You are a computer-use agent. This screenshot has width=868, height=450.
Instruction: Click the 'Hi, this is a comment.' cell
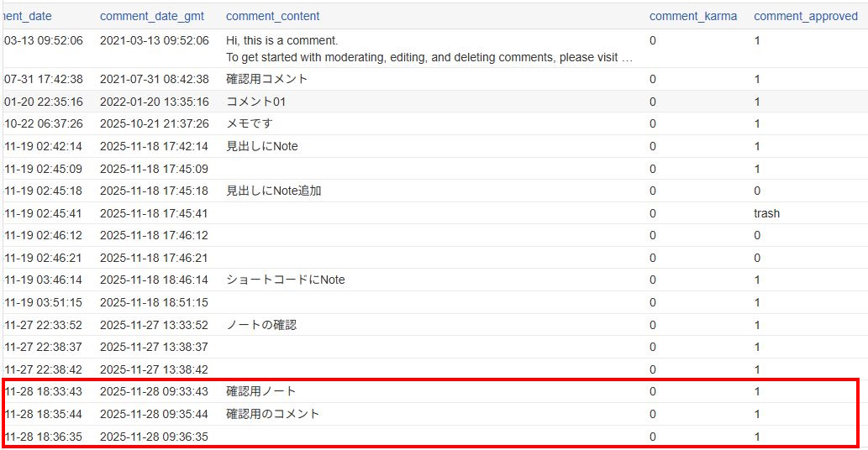[282, 40]
